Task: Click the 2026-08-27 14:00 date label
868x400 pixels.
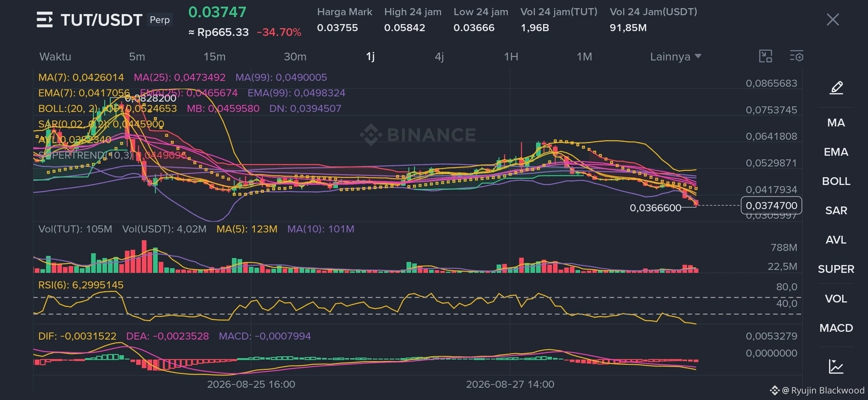Action: click(510, 384)
